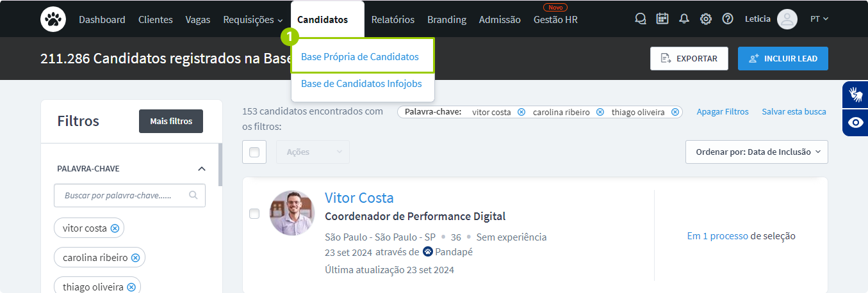The width and height of the screenshot is (868, 293).
Task: Toggle the visual accessibility eye button
Action: click(855, 123)
